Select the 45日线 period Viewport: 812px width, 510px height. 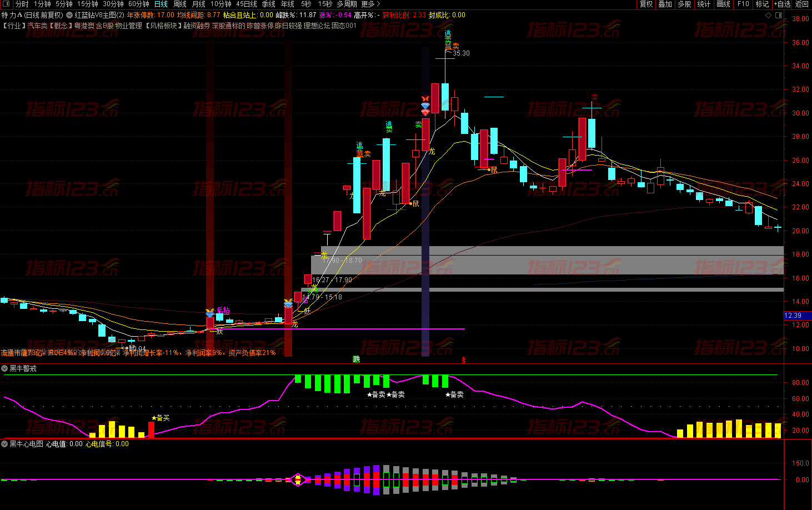point(247,4)
